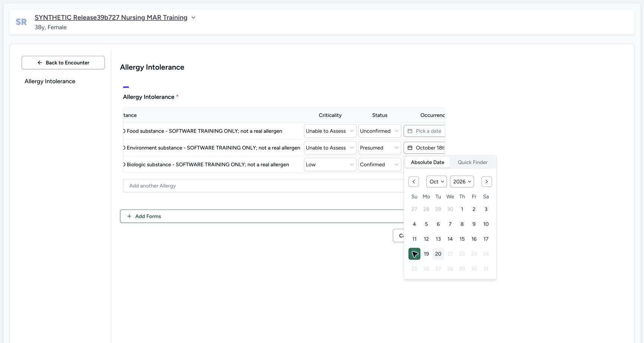Image resolution: width=644 pixels, height=343 pixels.
Task: Pick October 20 in calendar
Action: [x=438, y=254]
